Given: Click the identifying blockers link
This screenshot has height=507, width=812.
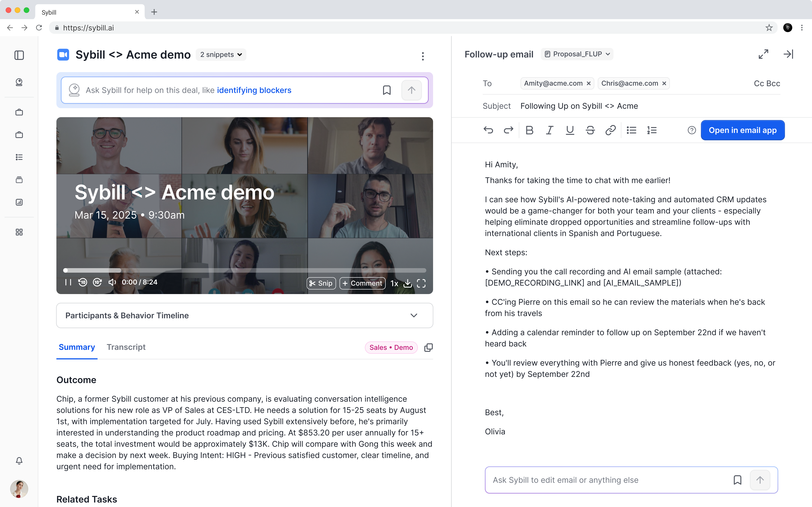Looking at the screenshot, I should click(254, 90).
